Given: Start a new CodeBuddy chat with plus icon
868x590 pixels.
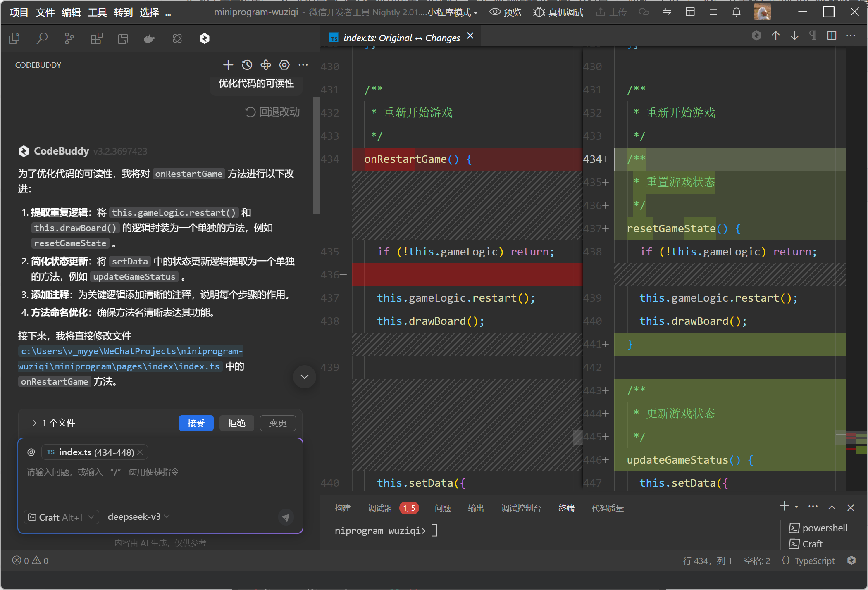Looking at the screenshot, I should coord(228,65).
